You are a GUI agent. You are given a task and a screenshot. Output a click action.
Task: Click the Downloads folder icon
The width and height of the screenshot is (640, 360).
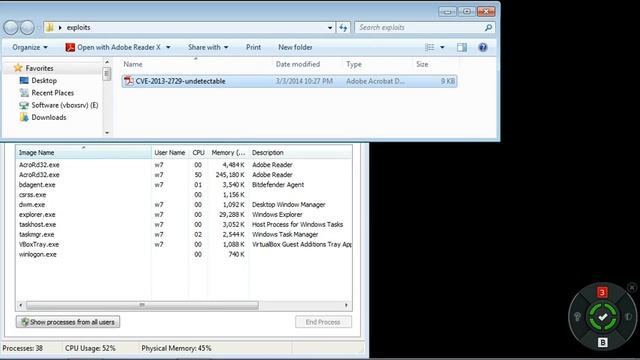click(x=24, y=117)
